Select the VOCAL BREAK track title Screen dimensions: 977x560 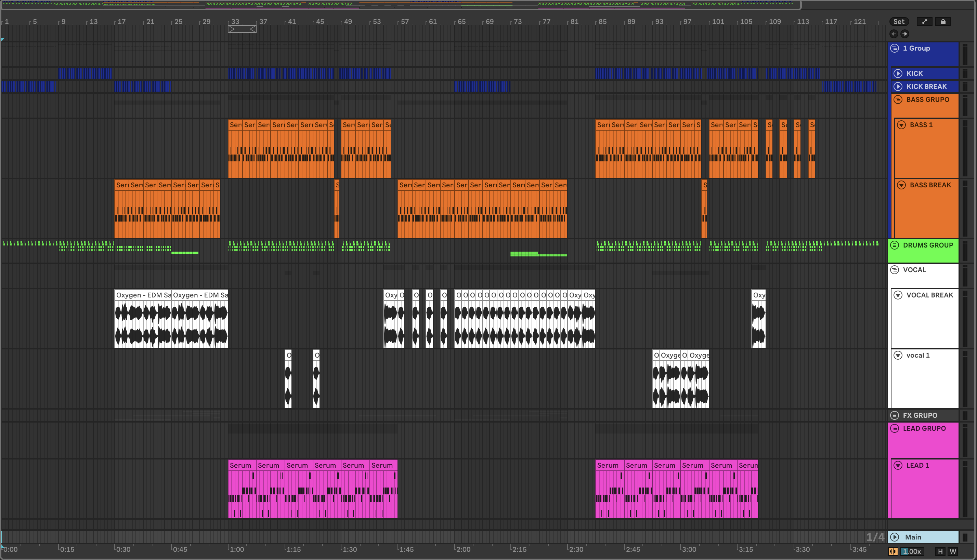930,295
